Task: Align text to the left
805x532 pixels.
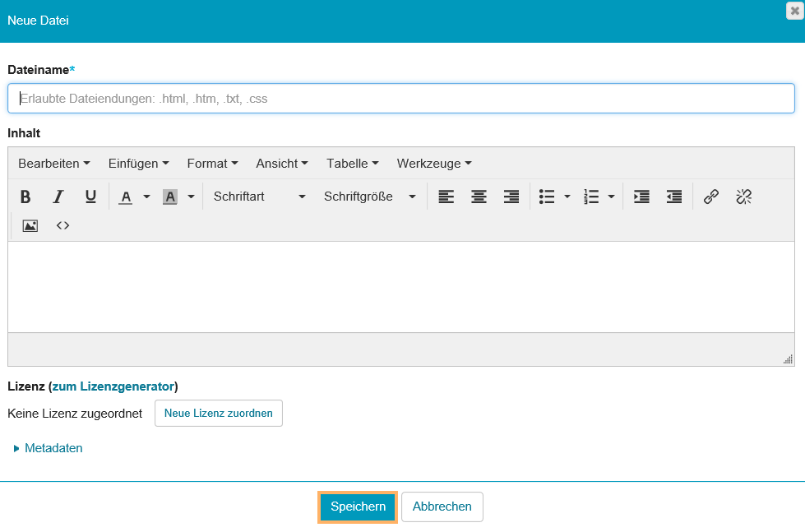Action: click(446, 197)
